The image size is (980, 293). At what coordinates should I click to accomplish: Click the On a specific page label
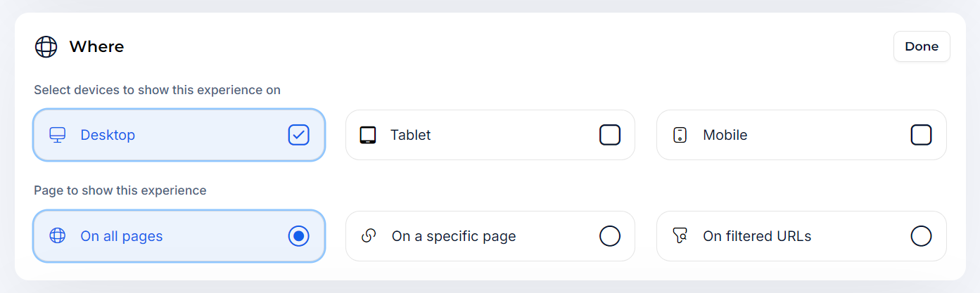[x=453, y=236]
